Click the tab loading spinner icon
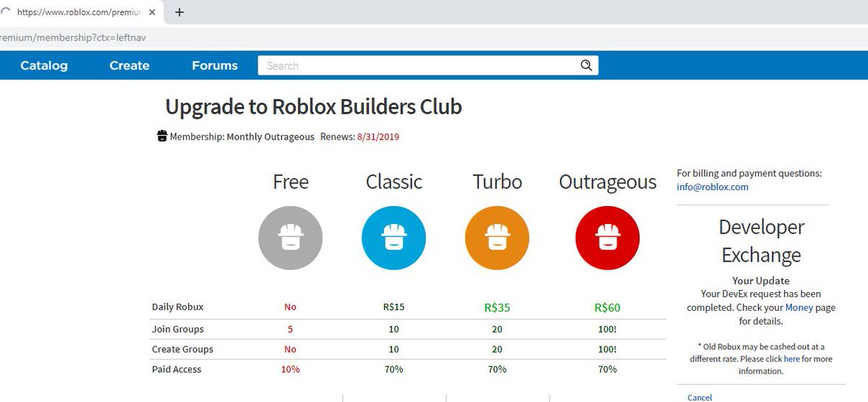 pos(6,12)
